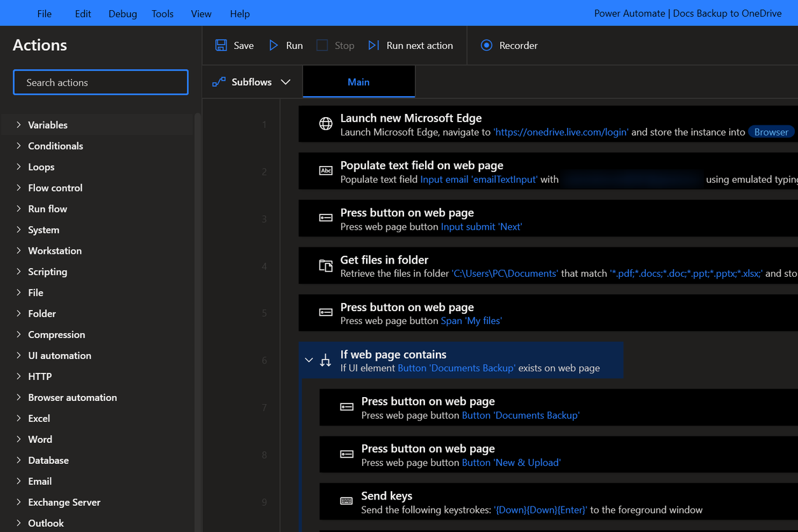The width and height of the screenshot is (798, 532).
Task: Select the Get files in folder title
Action: click(x=384, y=260)
